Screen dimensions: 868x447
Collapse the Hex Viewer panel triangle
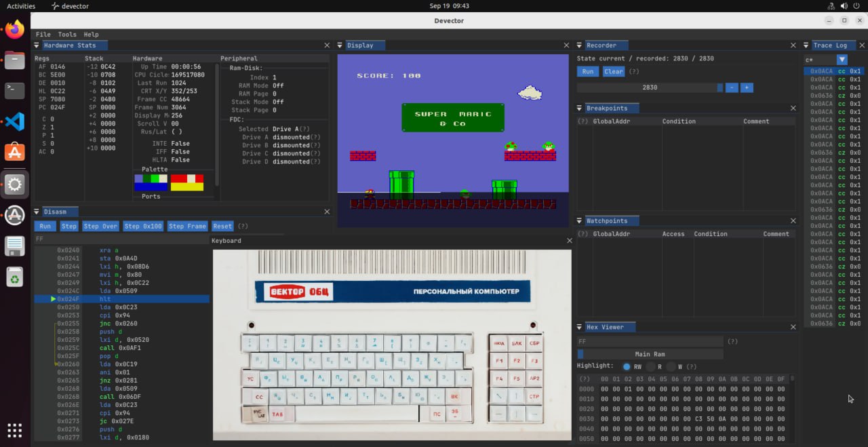[580, 327]
